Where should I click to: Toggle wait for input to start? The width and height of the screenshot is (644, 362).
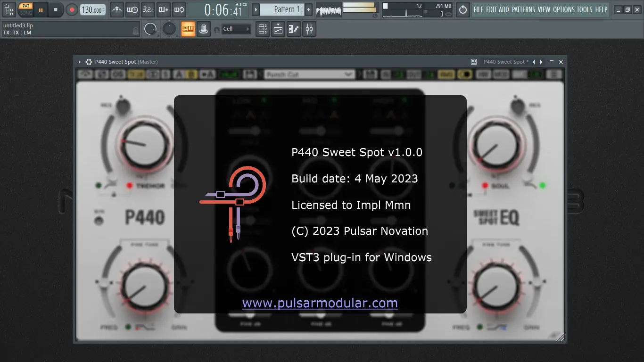(132, 9)
